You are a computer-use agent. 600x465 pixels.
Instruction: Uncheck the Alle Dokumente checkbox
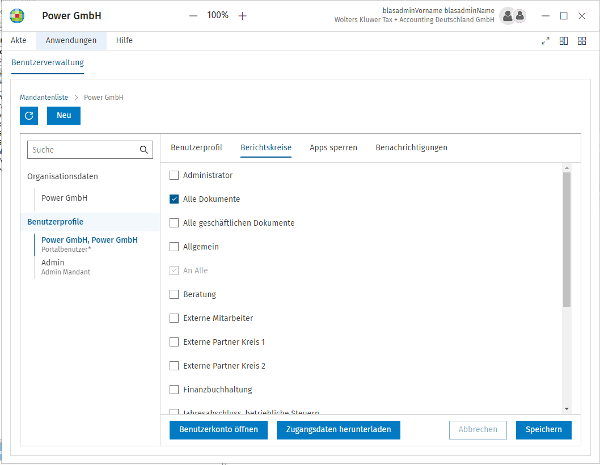(x=174, y=199)
